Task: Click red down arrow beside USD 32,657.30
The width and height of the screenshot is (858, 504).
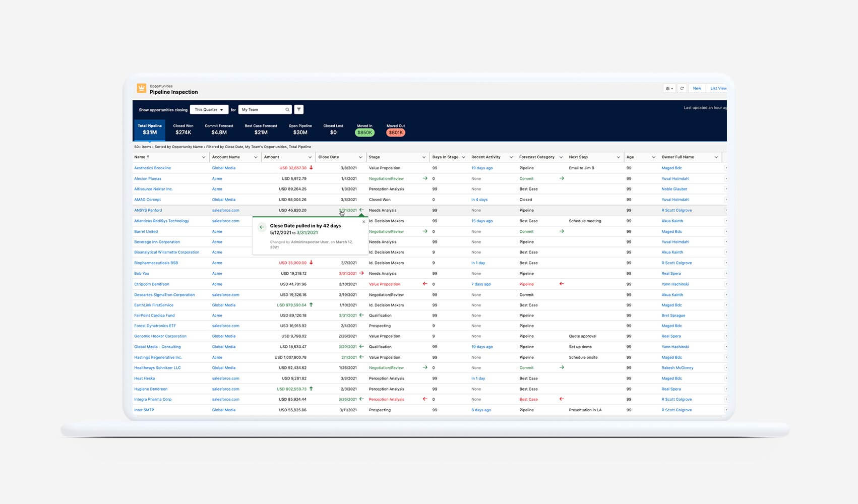Action: 311,168
